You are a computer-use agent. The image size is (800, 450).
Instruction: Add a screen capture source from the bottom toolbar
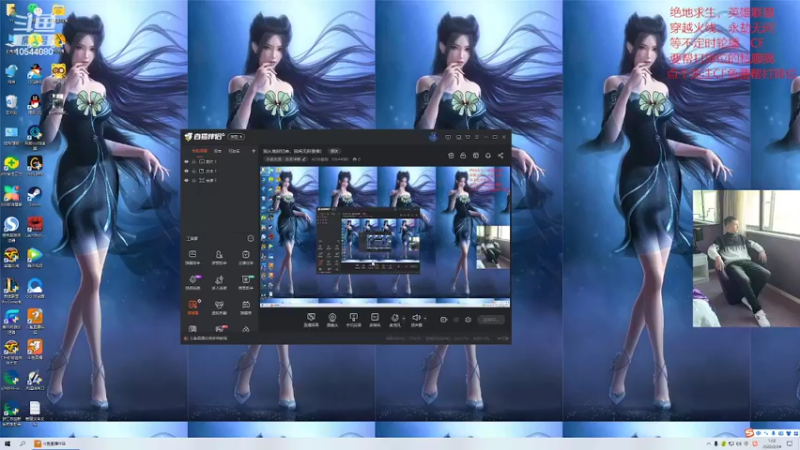point(311,320)
